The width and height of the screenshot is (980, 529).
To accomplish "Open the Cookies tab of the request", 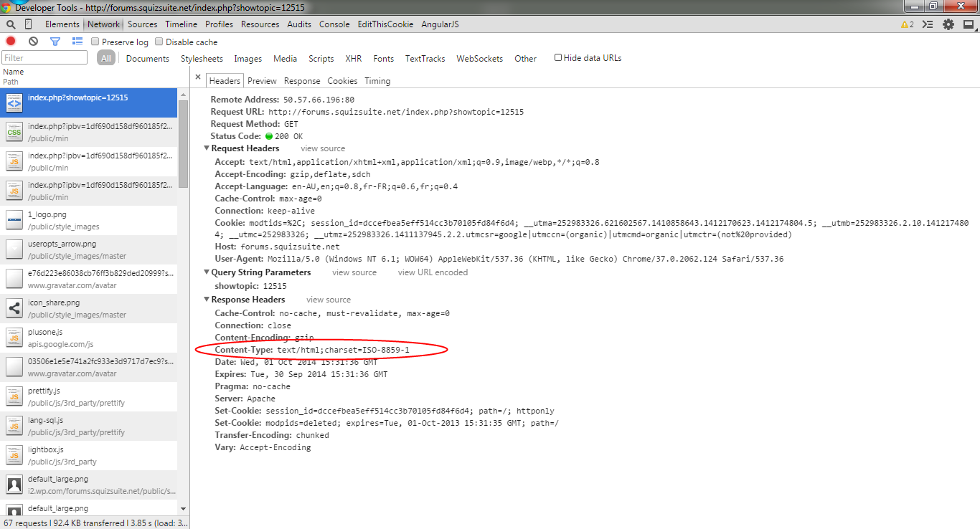I will click(x=342, y=80).
